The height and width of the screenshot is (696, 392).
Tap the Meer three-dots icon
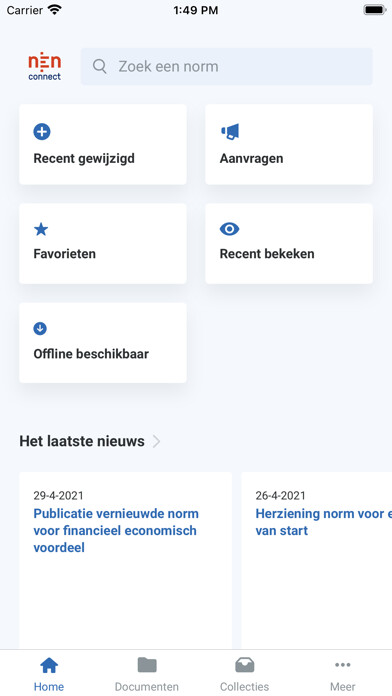pos(343,665)
